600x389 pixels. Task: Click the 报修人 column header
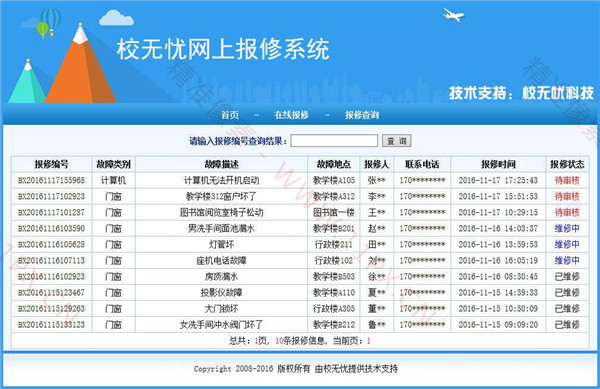(x=377, y=164)
